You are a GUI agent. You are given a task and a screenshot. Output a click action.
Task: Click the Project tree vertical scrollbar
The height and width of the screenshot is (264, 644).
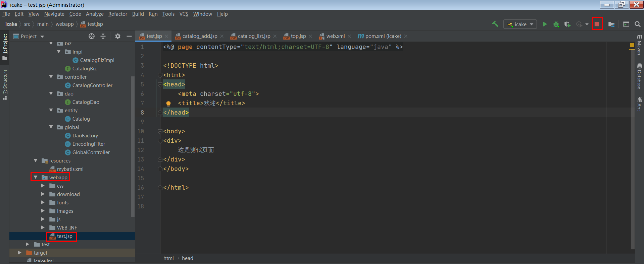point(133,147)
